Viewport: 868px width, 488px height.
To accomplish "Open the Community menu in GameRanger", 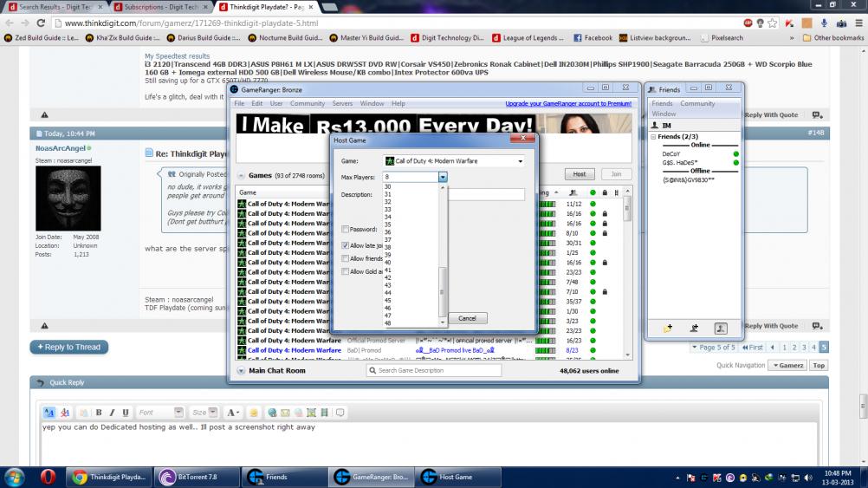I will tap(307, 103).
